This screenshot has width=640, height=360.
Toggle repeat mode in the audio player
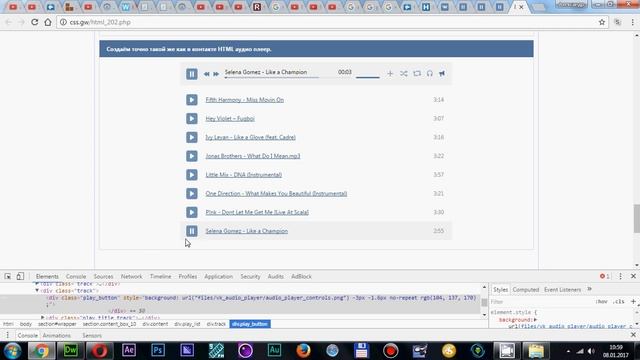point(417,73)
